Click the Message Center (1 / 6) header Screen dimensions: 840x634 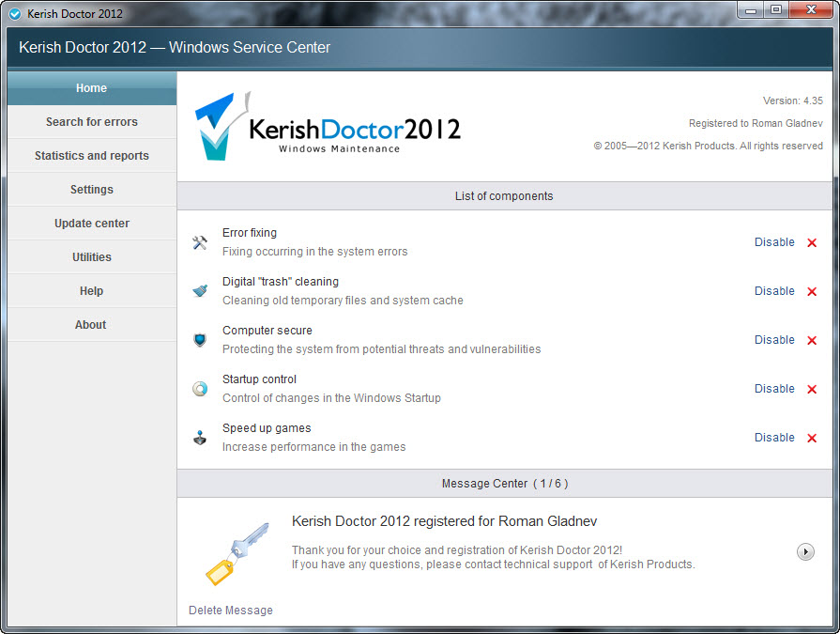point(504,484)
